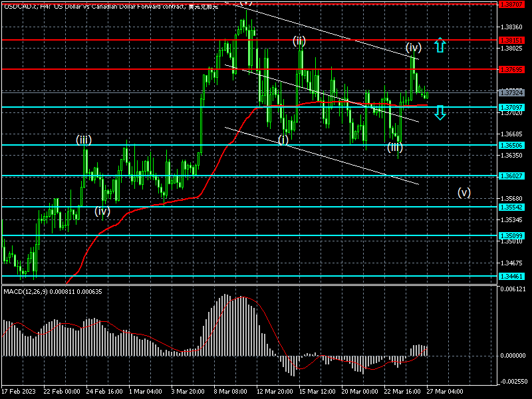Select the (v) wave label below the channel

464,193
